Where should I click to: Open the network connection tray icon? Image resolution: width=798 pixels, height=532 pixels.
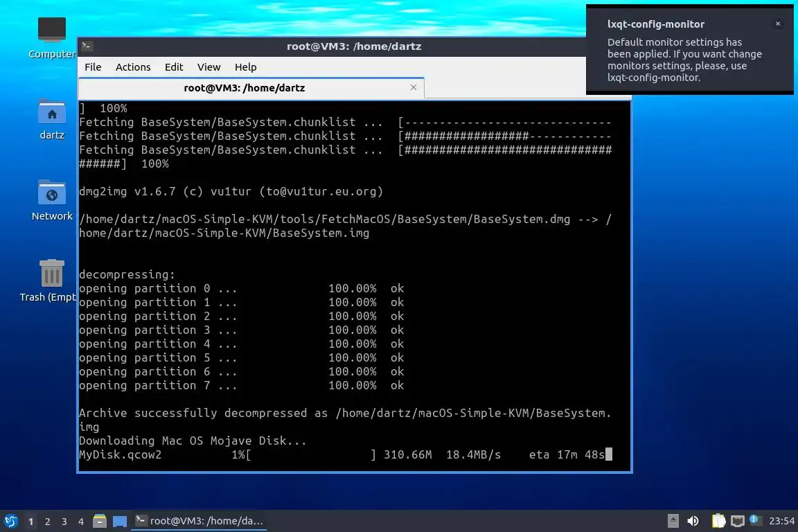pos(738,521)
